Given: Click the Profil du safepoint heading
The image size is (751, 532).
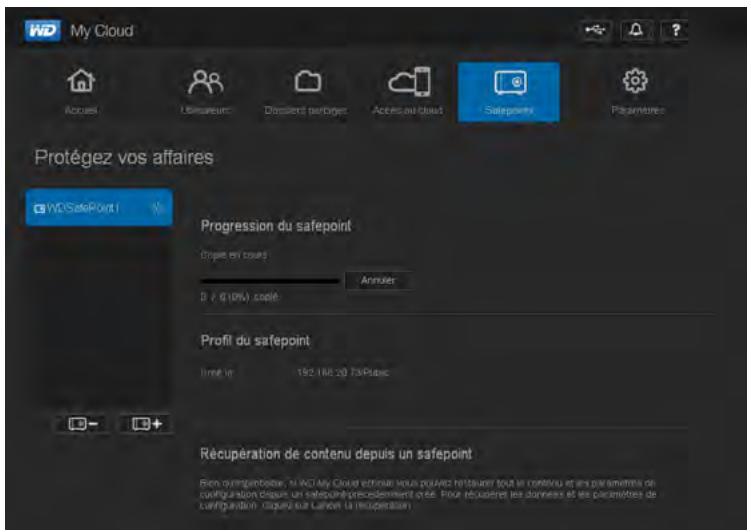Looking at the screenshot, I should [255, 340].
